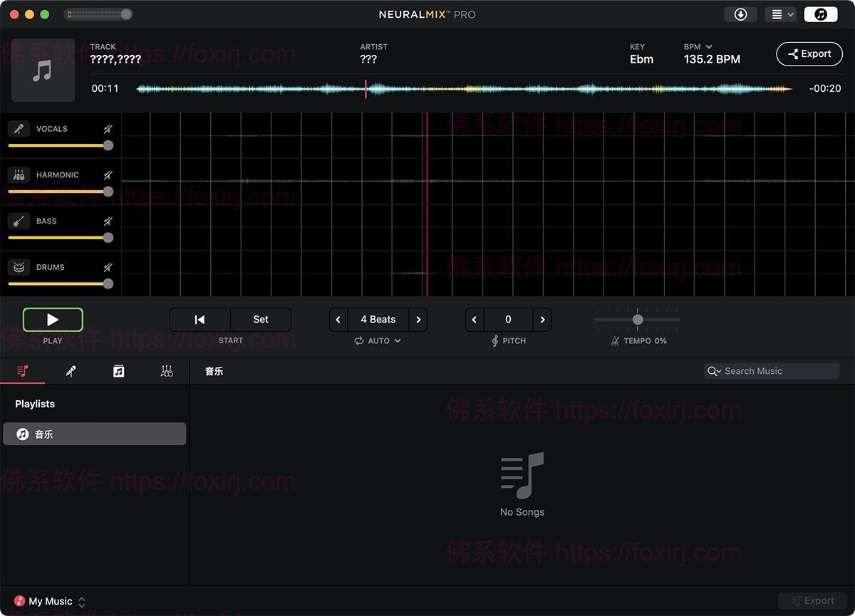
Task: Click the Export button near the track info
Action: (809, 54)
